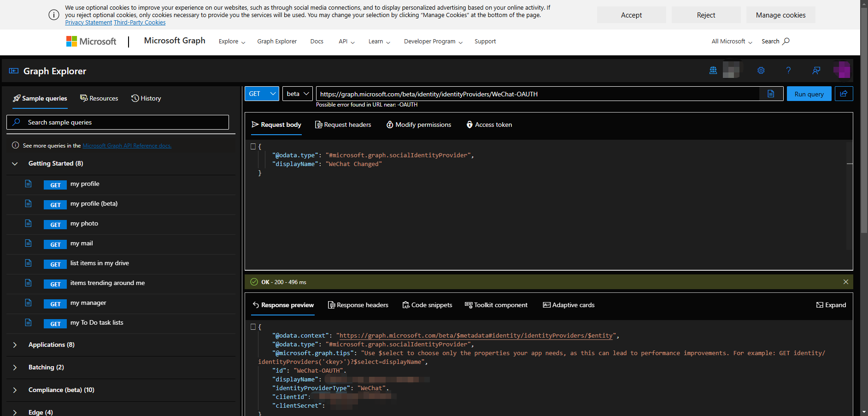Open the All Microsoft dropdown
868x416 pixels.
(732, 42)
